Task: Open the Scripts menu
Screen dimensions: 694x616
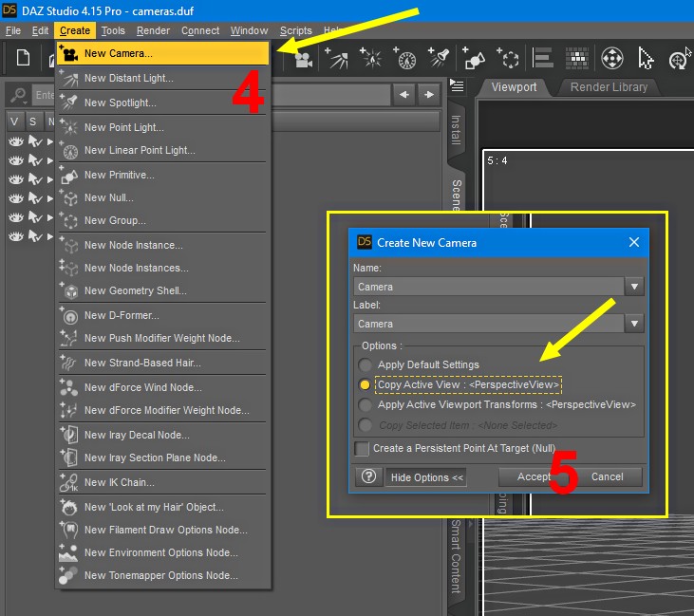Action: tap(295, 30)
